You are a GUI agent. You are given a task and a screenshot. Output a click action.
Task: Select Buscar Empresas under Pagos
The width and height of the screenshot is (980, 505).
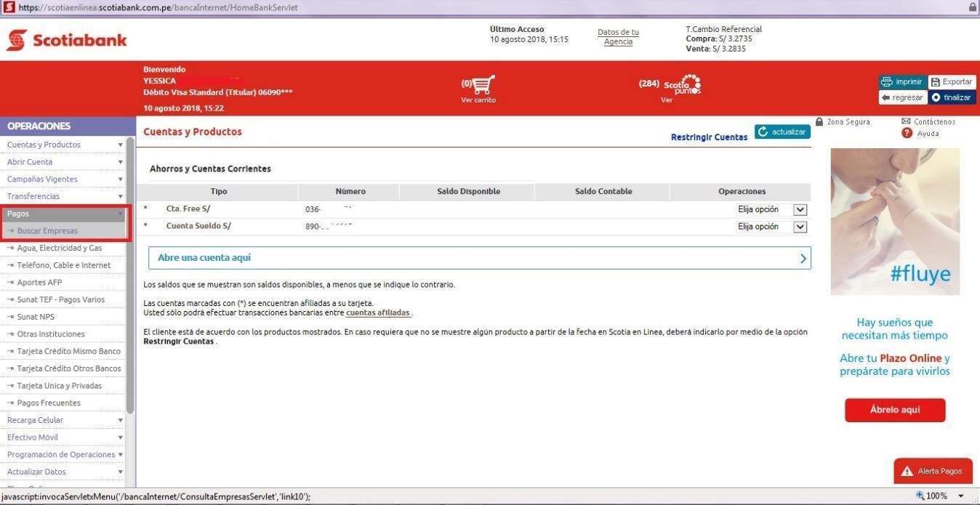tap(47, 231)
